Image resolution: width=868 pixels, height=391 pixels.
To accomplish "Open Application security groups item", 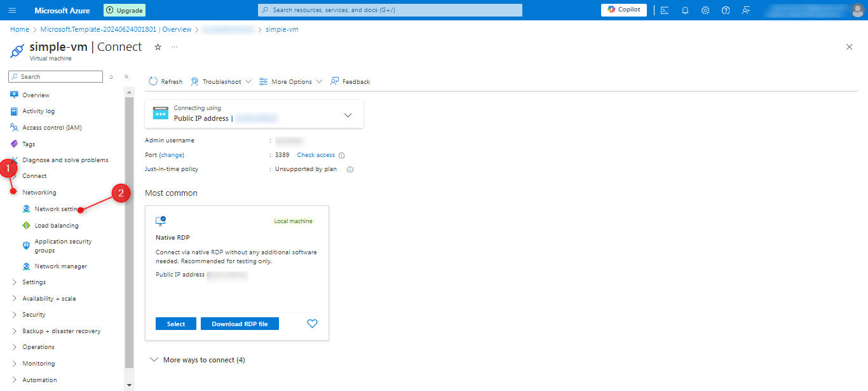I will [63, 245].
